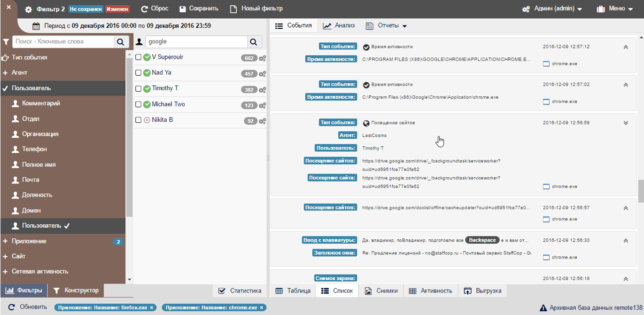Focus the keyword search field
This screenshot has height=315, width=644.
pyautogui.click(x=63, y=41)
